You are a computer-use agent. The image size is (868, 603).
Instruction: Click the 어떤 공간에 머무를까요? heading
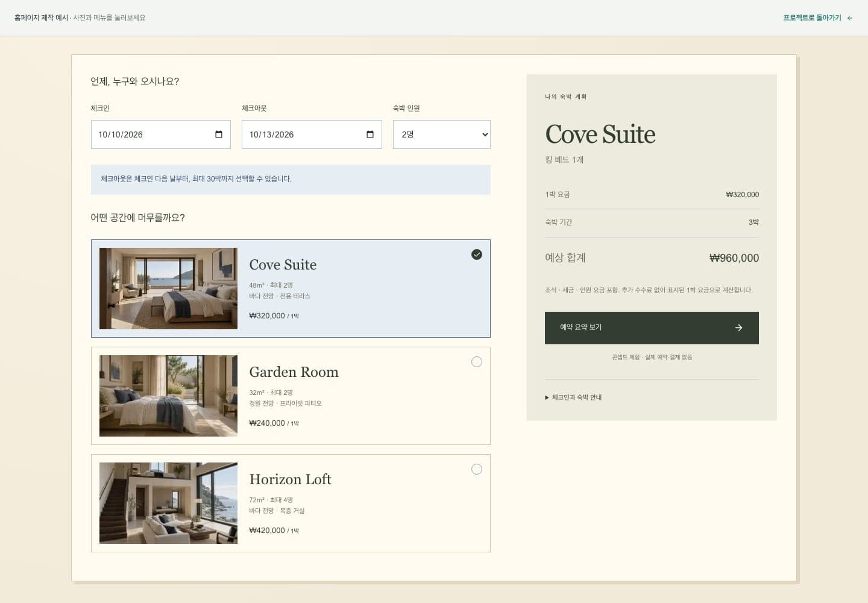(137, 218)
